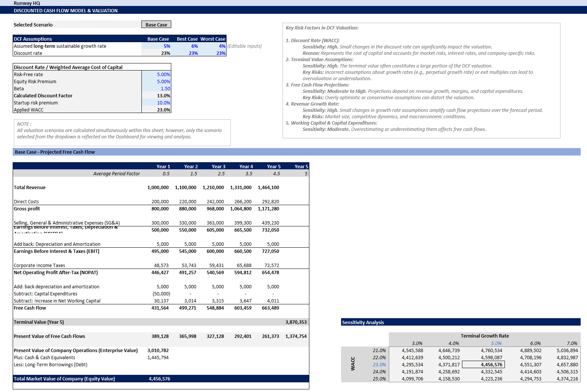Select the Cash & Cash Equivalents amount
This screenshot has width=587, height=392.
158,358
